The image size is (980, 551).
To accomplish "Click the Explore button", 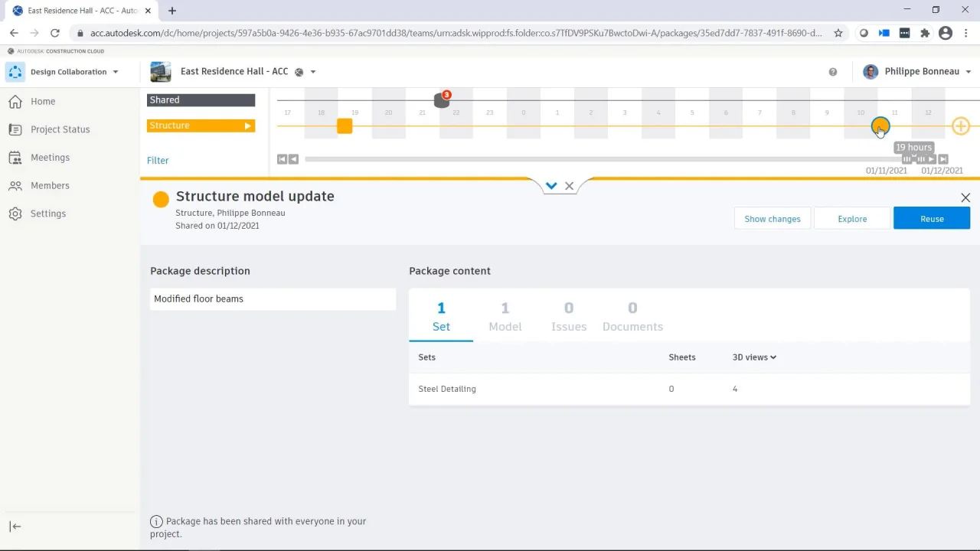I will pyautogui.click(x=852, y=219).
